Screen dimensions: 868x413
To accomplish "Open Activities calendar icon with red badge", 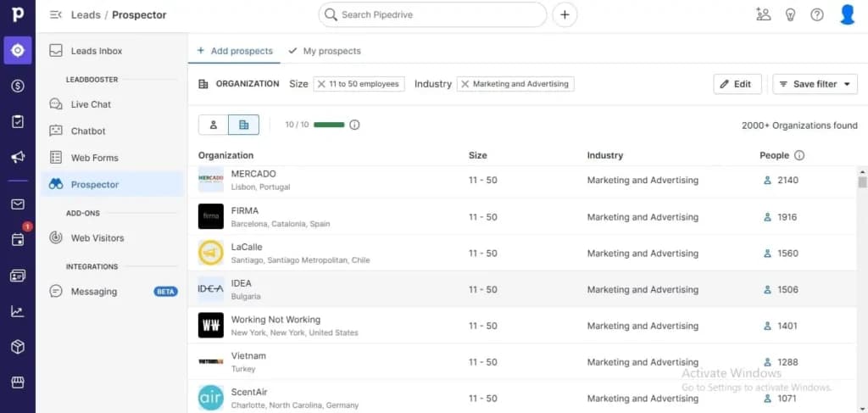I will tap(18, 239).
